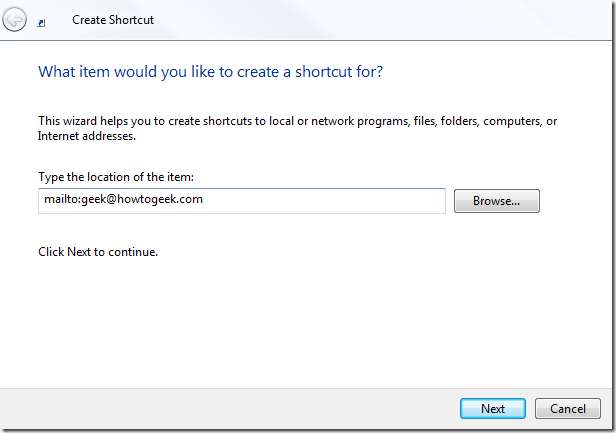
Task: Click the blank area below "Click Next to continue"
Action: 300,320
